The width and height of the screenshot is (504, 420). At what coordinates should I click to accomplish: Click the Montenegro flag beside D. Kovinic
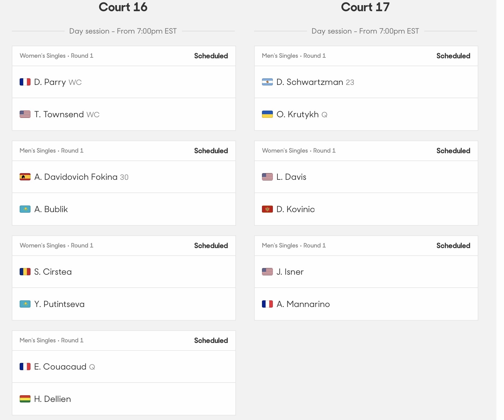[x=267, y=209]
